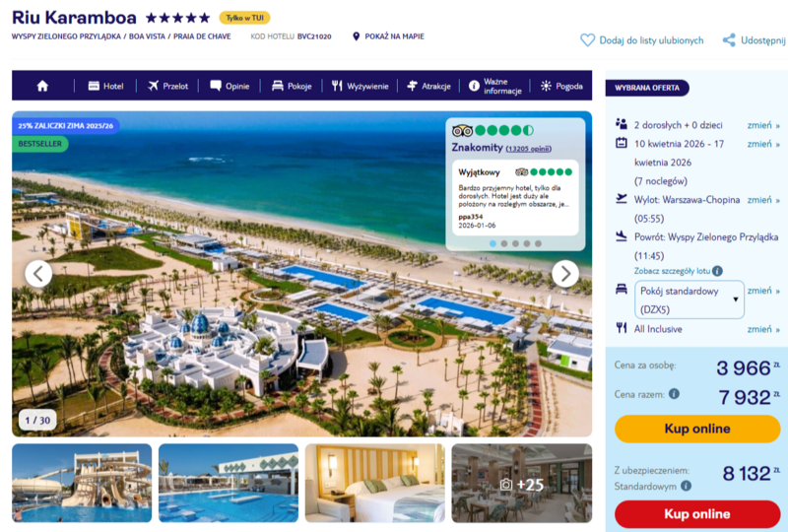Open the Opinie tab

click(230, 86)
